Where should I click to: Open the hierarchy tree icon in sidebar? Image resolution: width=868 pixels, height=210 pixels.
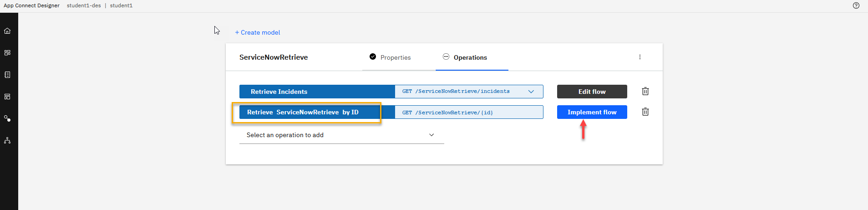[x=7, y=140]
